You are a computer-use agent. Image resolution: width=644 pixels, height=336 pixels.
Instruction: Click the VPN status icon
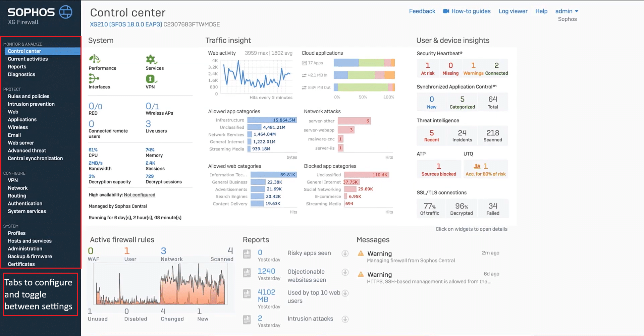point(151,79)
